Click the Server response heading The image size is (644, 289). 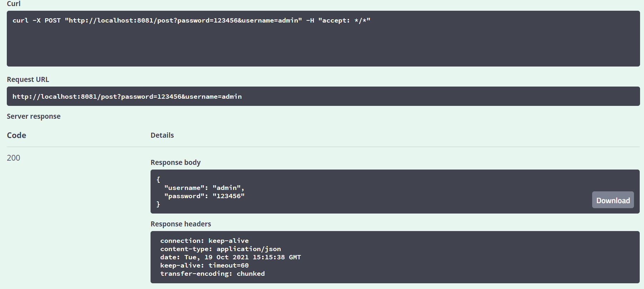click(34, 116)
